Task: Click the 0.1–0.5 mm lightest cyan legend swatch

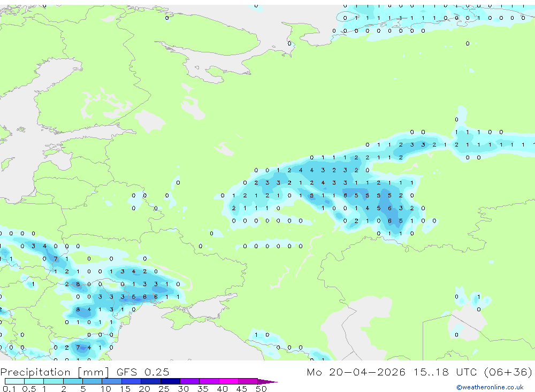Action: [14, 381]
